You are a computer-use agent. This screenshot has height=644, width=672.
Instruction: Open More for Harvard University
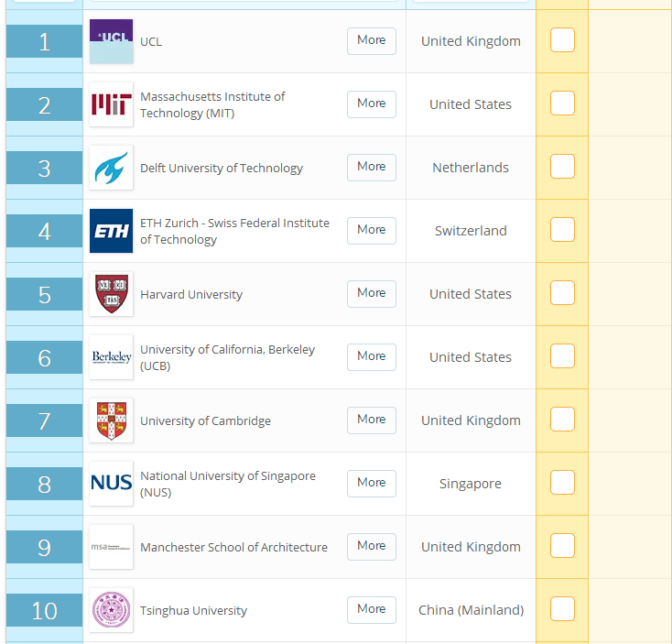[372, 294]
